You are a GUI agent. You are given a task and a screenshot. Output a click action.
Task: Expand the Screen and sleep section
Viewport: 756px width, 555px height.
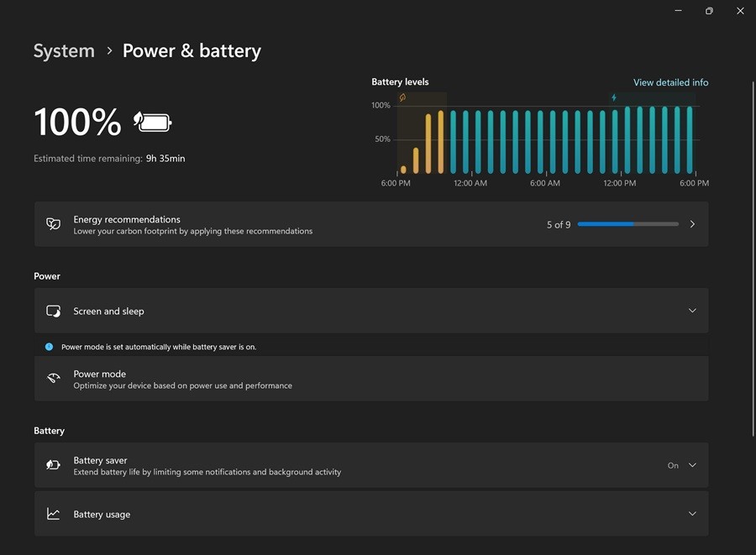pos(692,311)
